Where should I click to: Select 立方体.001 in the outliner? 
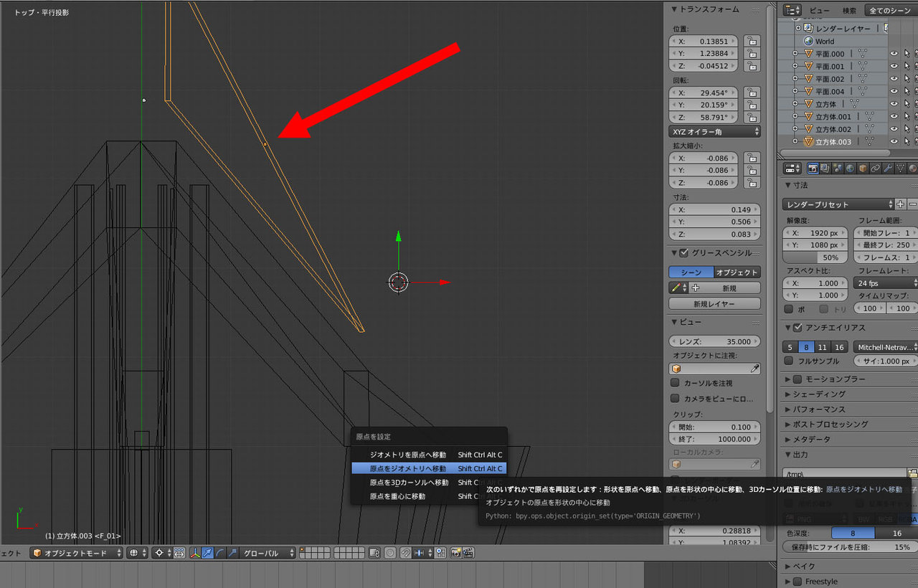(x=833, y=116)
